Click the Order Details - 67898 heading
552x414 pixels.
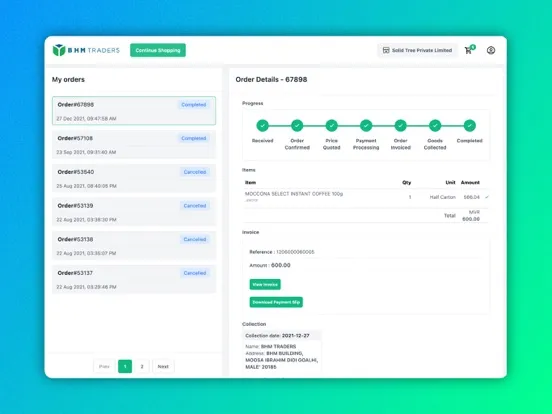pos(271,80)
